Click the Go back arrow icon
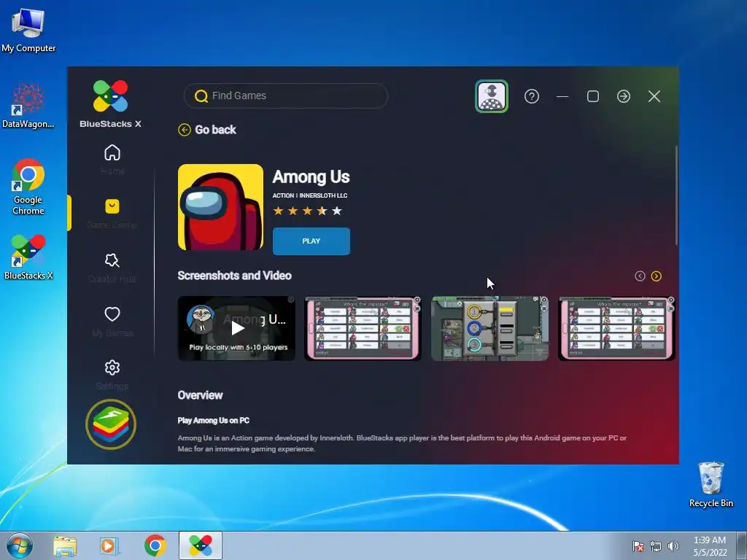The image size is (747, 560). click(185, 130)
